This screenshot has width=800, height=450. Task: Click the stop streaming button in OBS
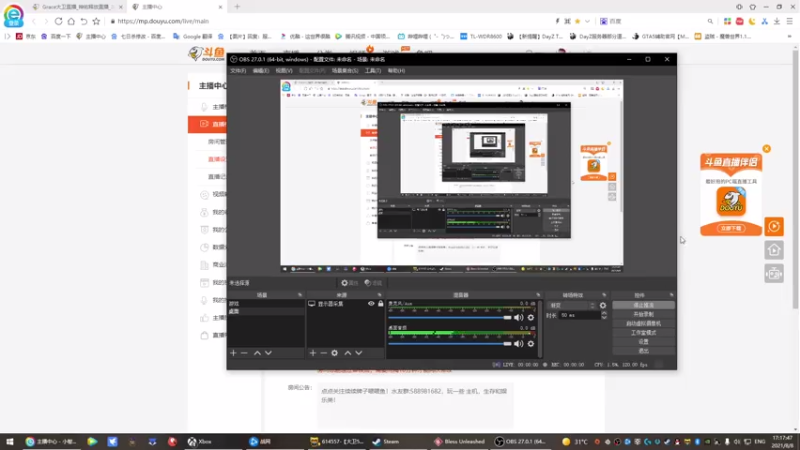click(x=643, y=305)
